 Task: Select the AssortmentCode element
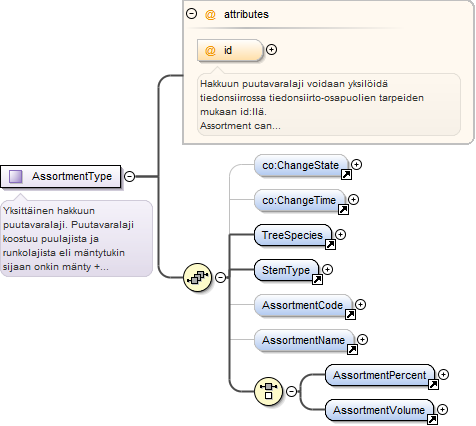[303, 305]
